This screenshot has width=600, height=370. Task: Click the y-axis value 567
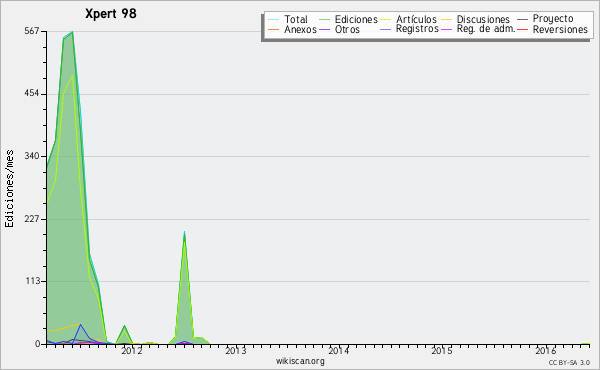(32, 31)
